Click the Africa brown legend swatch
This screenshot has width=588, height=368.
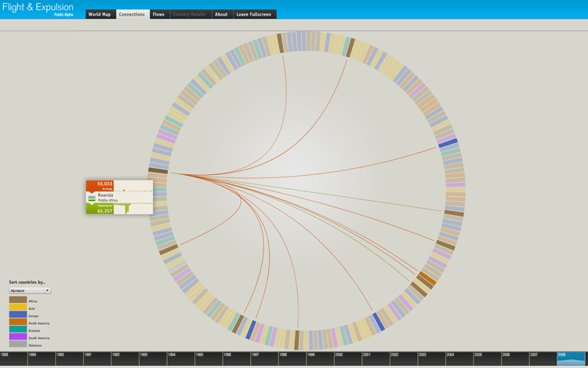17,300
